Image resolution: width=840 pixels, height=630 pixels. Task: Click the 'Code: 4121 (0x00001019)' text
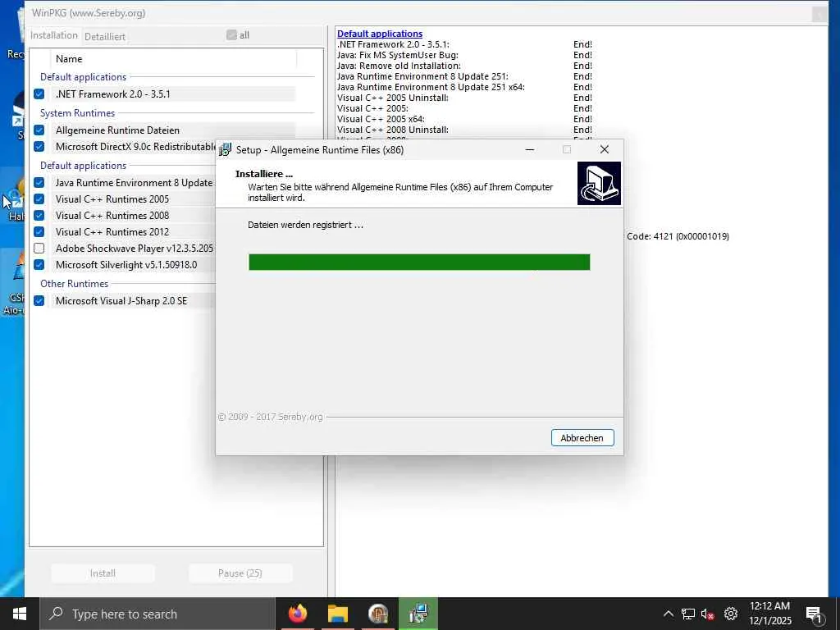tap(678, 236)
